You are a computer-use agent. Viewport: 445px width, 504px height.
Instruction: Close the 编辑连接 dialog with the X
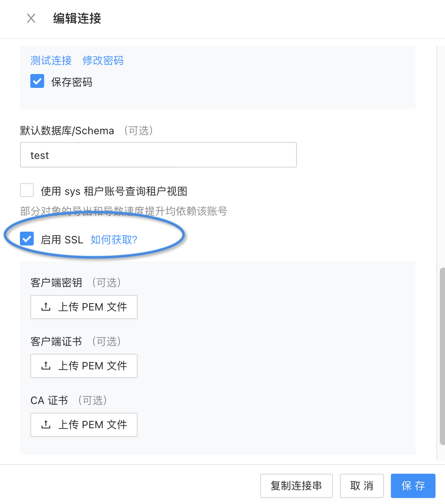(30, 19)
